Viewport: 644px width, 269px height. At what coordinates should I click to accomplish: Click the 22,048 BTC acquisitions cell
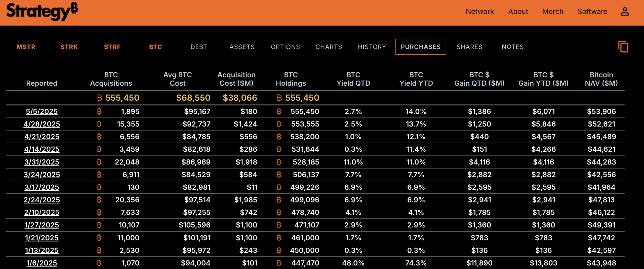pos(127,162)
